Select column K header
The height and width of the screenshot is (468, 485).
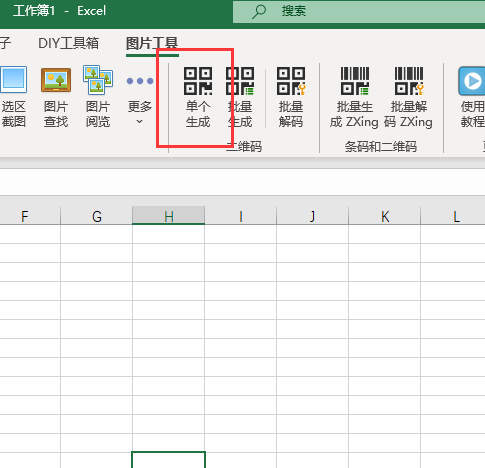[x=385, y=216]
